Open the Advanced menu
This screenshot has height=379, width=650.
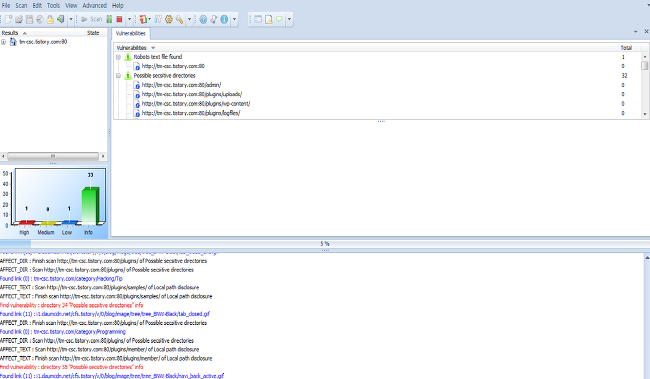(x=95, y=5)
